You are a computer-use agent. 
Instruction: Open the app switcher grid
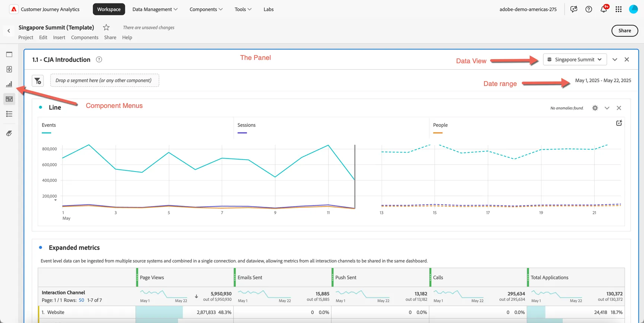pyautogui.click(x=619, y=9)
